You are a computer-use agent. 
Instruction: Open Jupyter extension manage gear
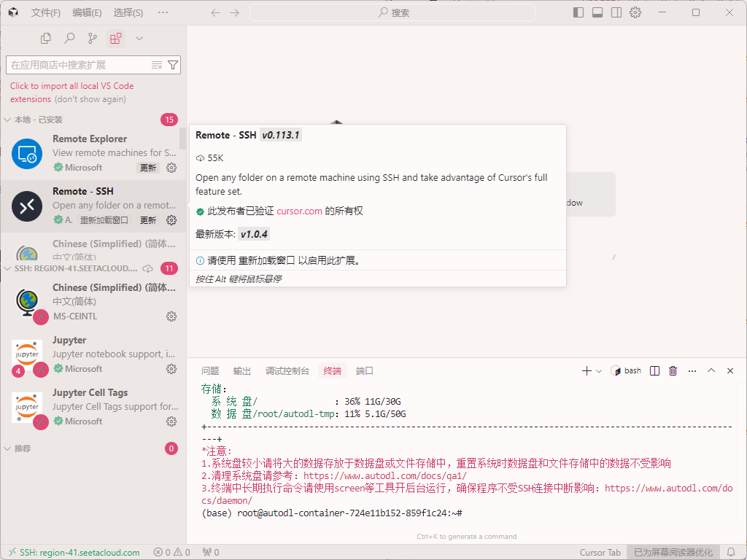171,368
